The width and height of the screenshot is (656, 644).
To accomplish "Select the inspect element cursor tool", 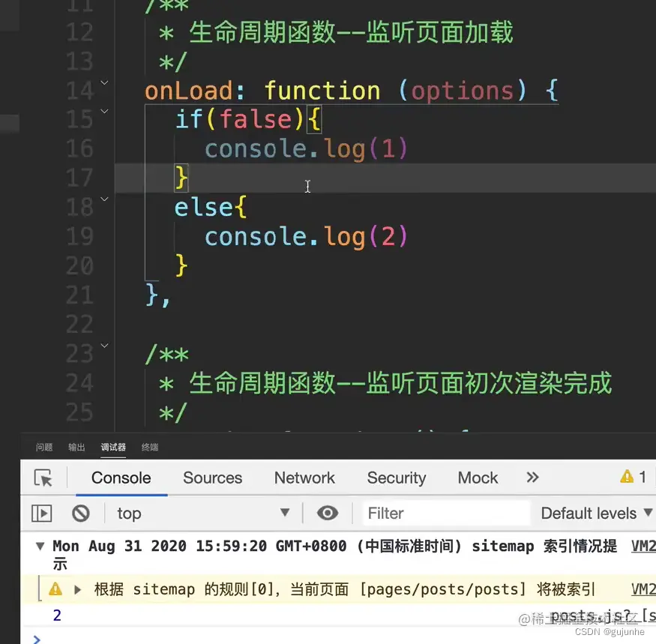I will (43, 478).
